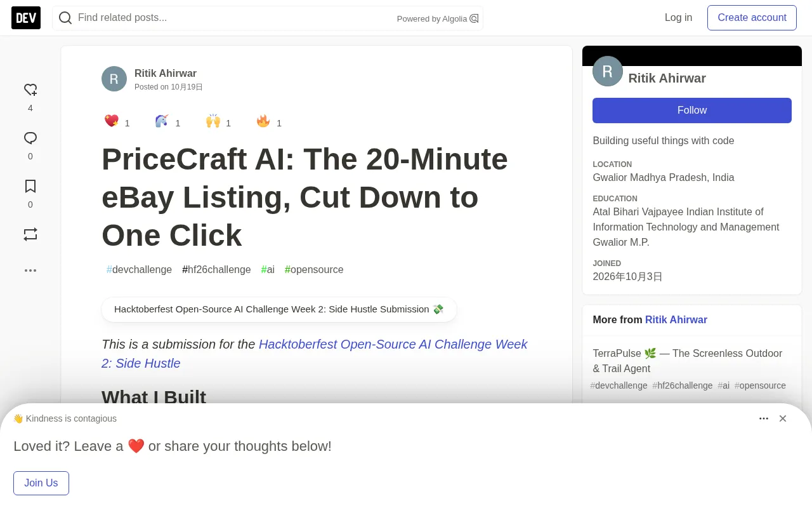Open the #ai tag under title
Image resolution: width=812 pixels, height=508 pixels.
click(268, 270)
